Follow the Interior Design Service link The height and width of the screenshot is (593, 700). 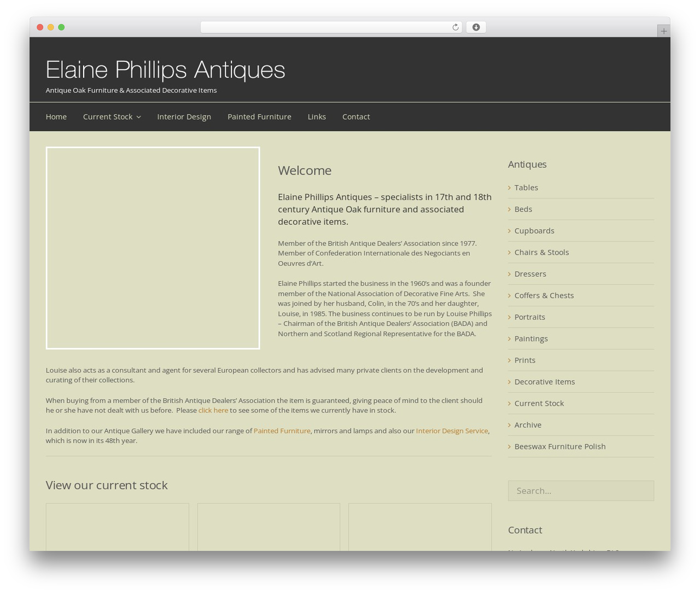[x=452, y=431]
